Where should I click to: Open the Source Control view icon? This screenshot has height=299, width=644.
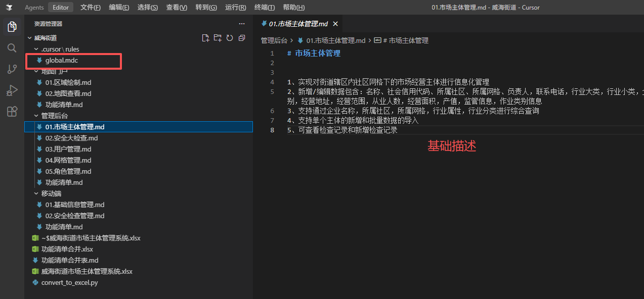12,69
